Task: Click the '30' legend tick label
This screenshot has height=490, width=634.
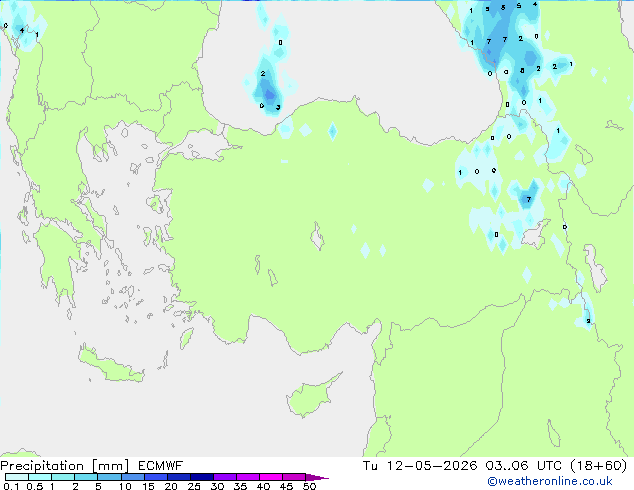Action: click(217, 486)
